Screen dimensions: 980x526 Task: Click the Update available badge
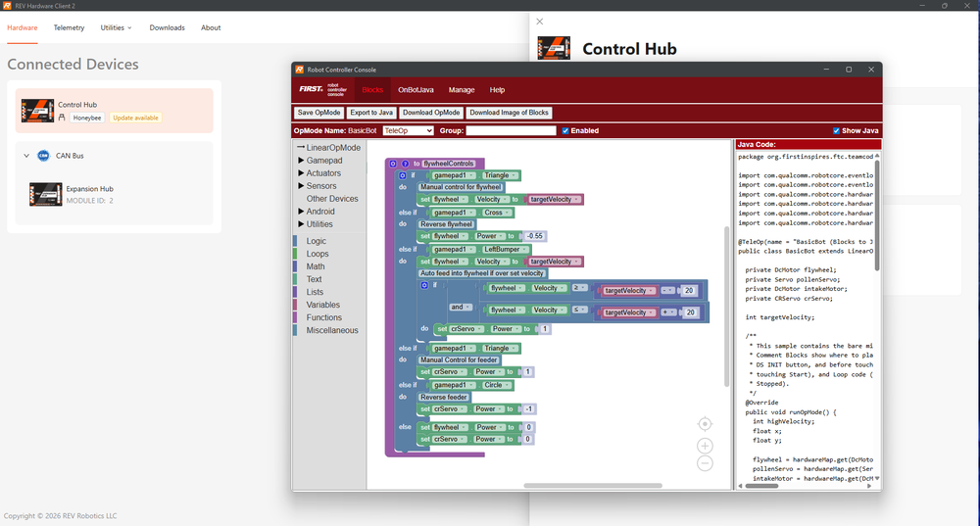coord(135,118)
